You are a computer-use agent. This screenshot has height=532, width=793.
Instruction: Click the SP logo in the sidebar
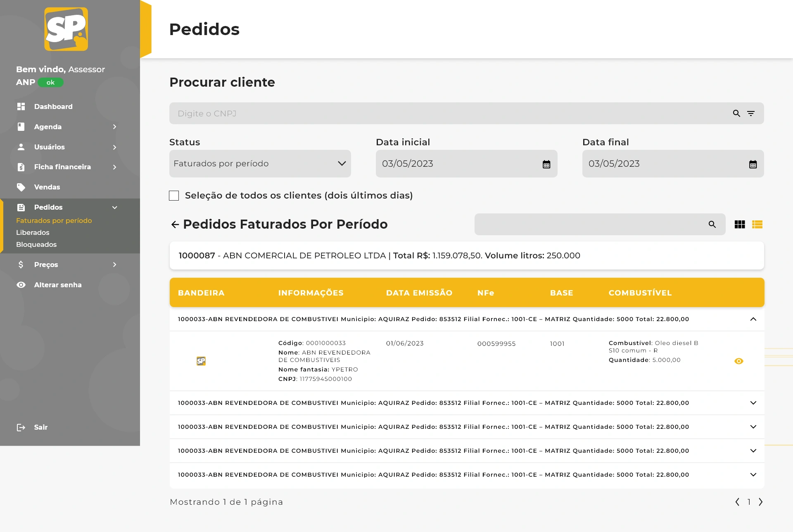point(66,29)
